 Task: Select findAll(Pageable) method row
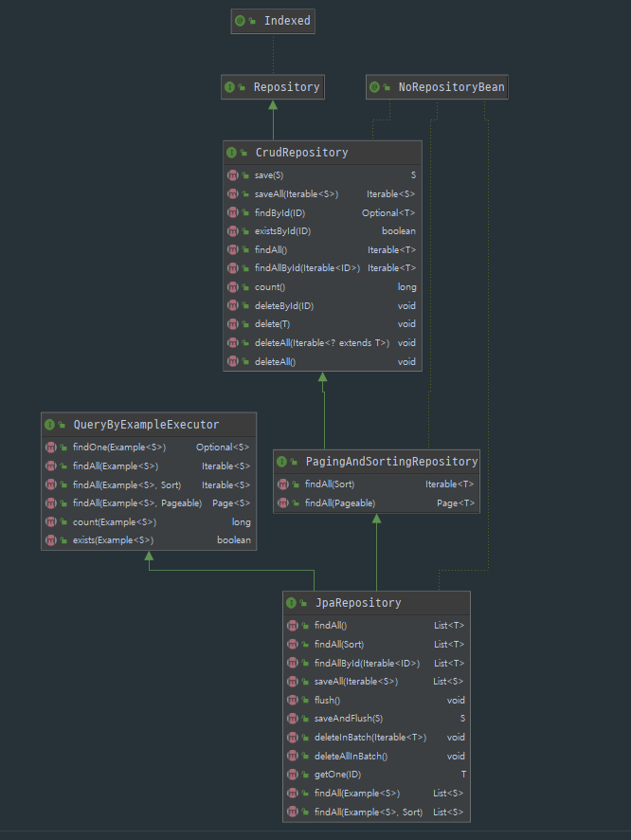coord(377,503)
